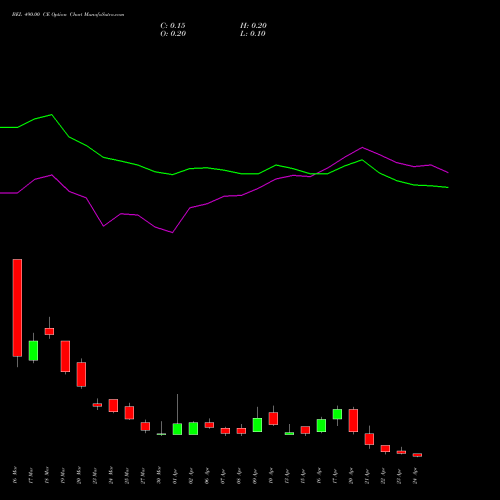The image size is (500, 500).
Task: Click the '20 Mar' date label
Action: [x=79, y=475]
